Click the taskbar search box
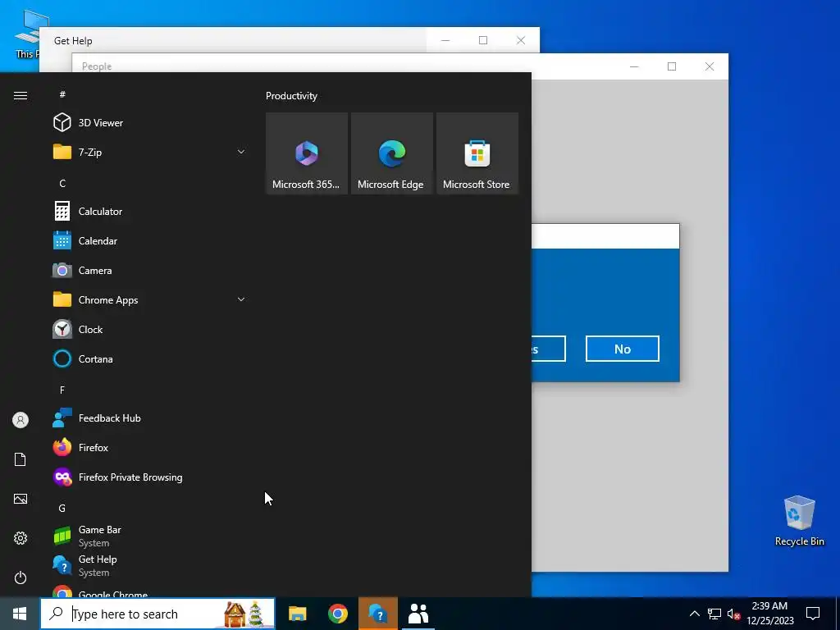This screenshot has width=840, height=630. [157, 614]
